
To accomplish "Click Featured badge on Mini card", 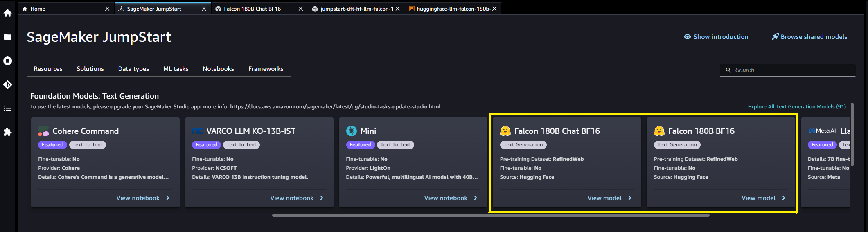I will point(360,145).
